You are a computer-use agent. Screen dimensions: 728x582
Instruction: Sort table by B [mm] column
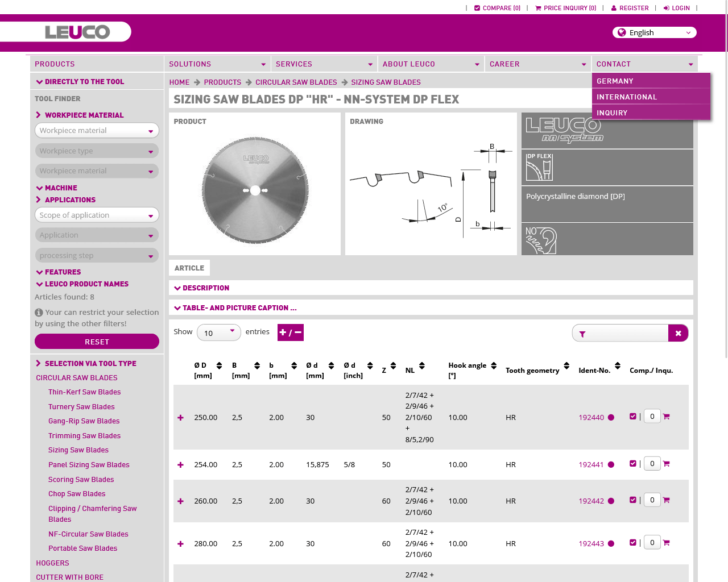point(257,365)
